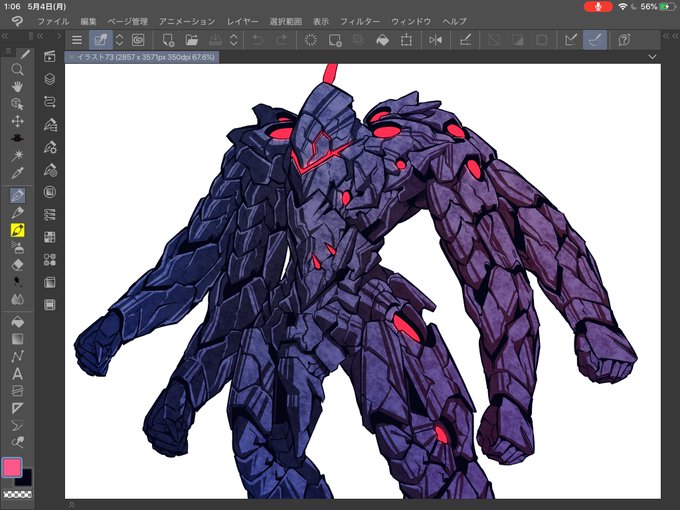Screen dimensions: 680x510
Task: Select the Pencil tool below the pen
Action: click(x=17, y=213)
